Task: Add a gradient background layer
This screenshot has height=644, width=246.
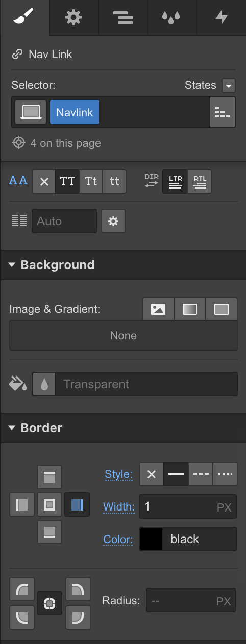Action: tap(190, 309)
